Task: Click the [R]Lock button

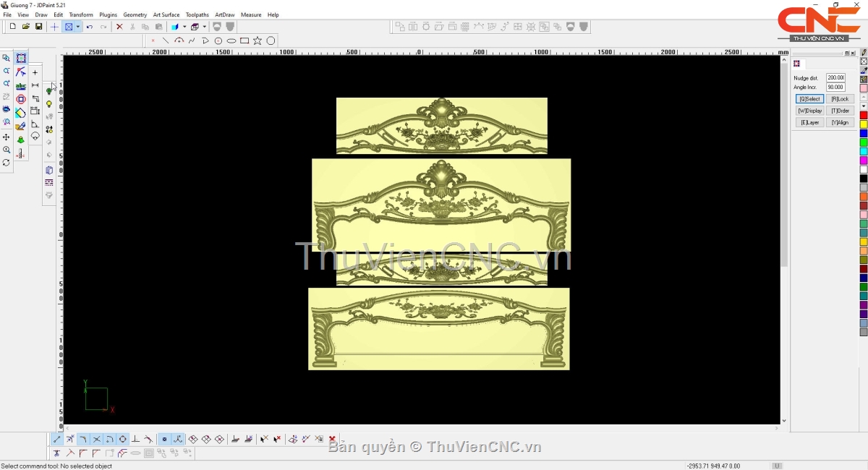Action: pos(840,99)
